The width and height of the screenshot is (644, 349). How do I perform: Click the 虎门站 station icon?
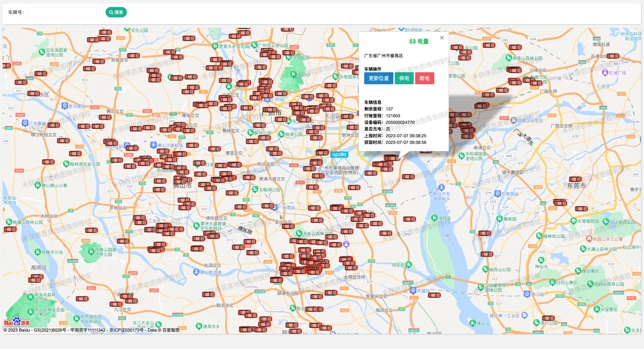pos(527,294)
